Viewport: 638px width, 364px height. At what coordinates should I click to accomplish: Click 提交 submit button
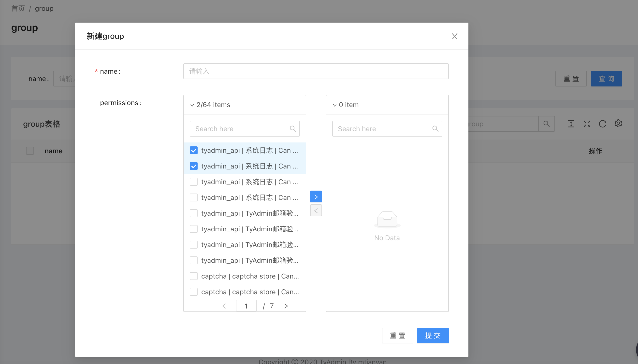click(433, 336)
